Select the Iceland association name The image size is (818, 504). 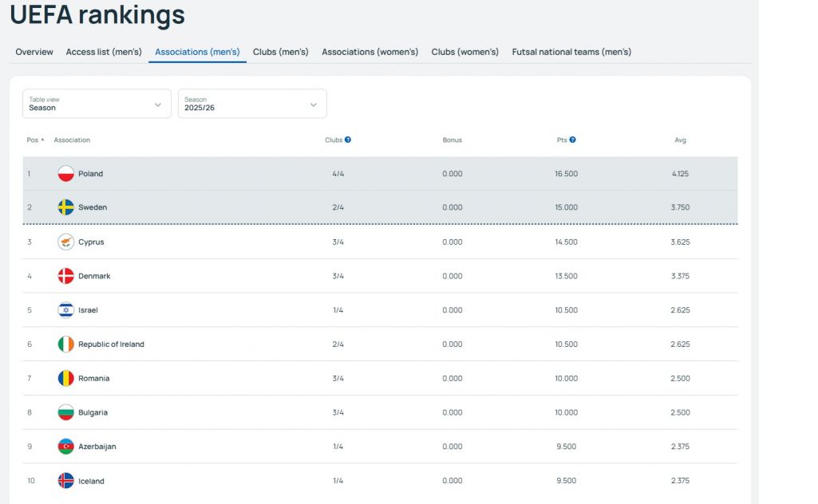pyautogui.click(x=91, y=481)
